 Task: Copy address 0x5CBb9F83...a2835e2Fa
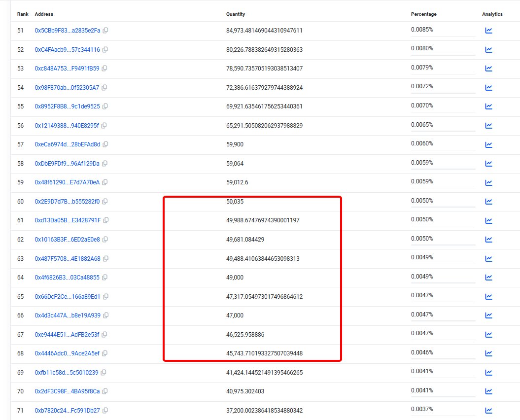(105, 31)
